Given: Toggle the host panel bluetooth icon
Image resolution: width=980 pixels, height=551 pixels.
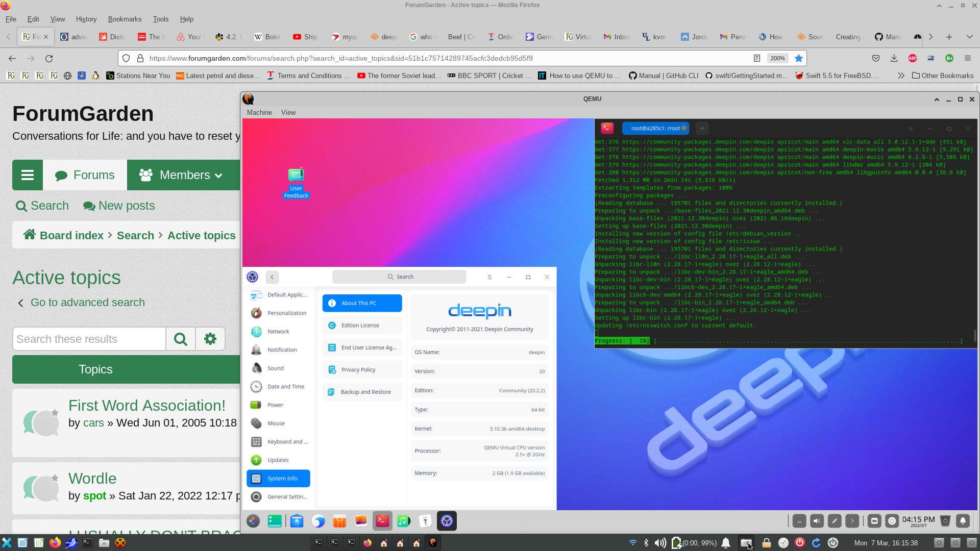Looking at the screenshot, I should pyautogui.click(x=646, y=543).
